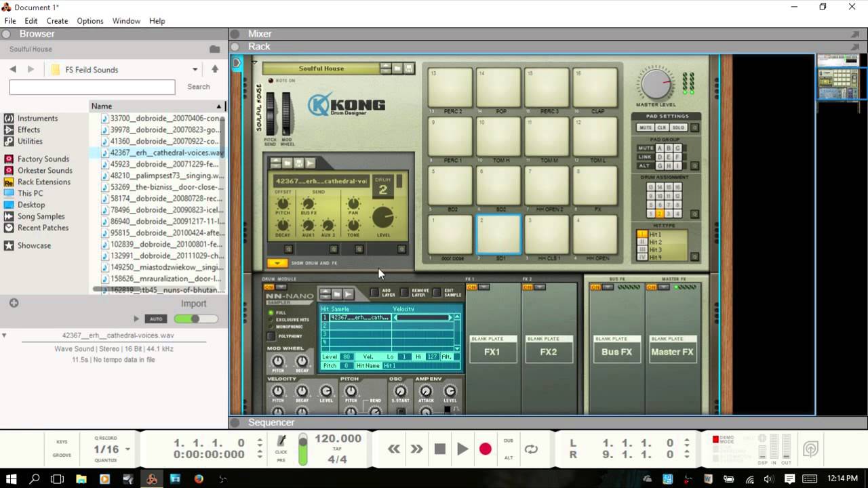Collapse the Mixer panel
The image size is (868, 488).
[x=235, y=34]
